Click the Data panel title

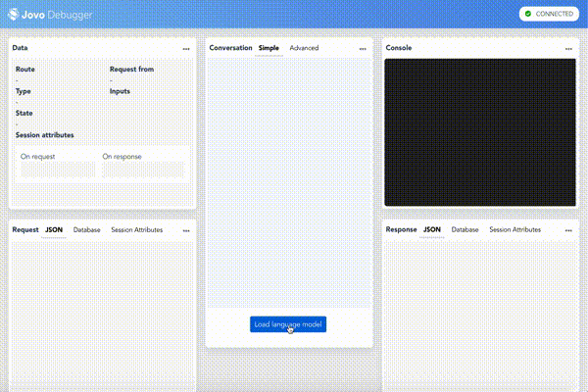[x=20, y=48]
